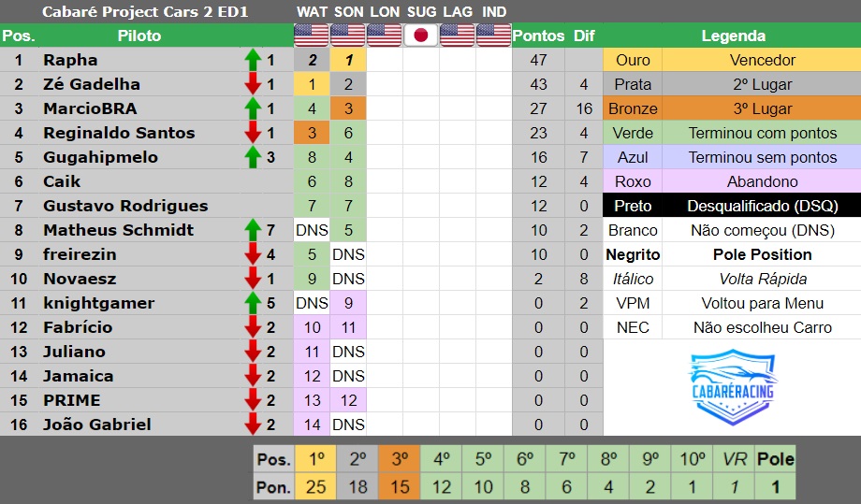Click green up arrow beside knightgamer
861x504 pixels.
coord(253,303)
